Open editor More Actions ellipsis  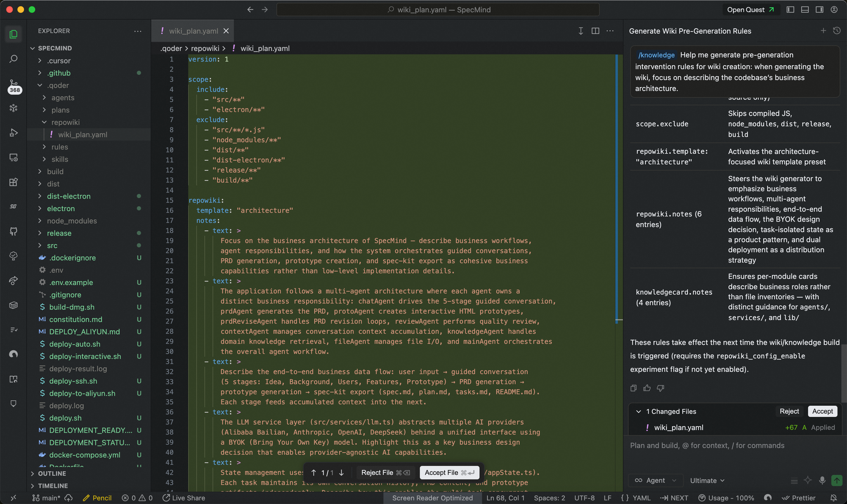pyautogui.click(x=610, y=31)
